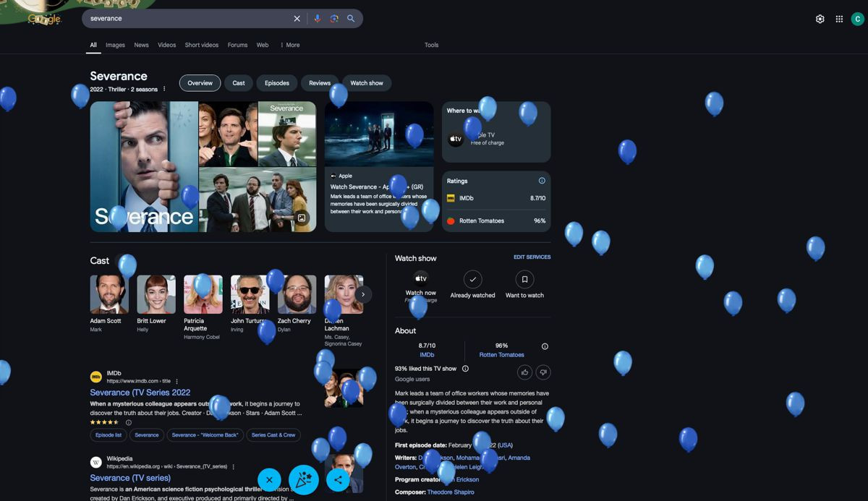Switch to the Forums tab
Image resolution: width=868 pixels, height=501 pixels.
(237, 45)
